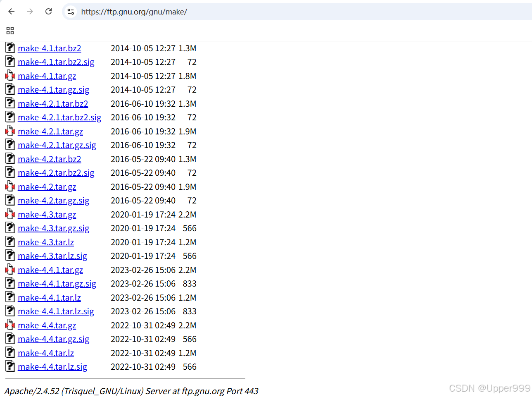
Task: Click compressed icon beside make-4.4.tar.gz
Action: (x=10, y=325)
